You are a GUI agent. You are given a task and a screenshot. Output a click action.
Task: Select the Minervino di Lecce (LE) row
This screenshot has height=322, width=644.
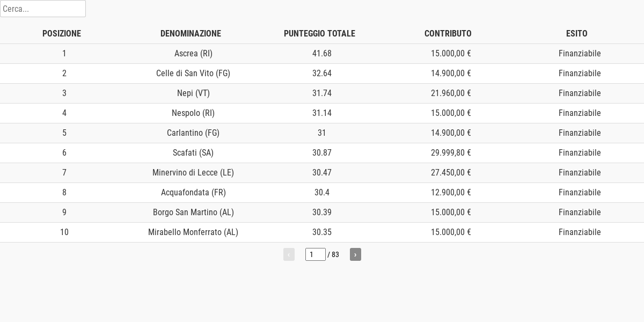pos(322,173)
